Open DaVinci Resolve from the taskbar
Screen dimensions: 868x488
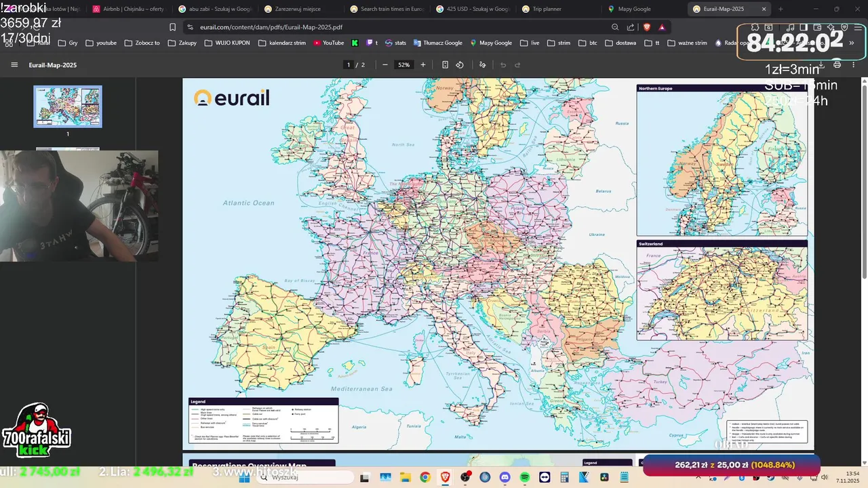604,477
